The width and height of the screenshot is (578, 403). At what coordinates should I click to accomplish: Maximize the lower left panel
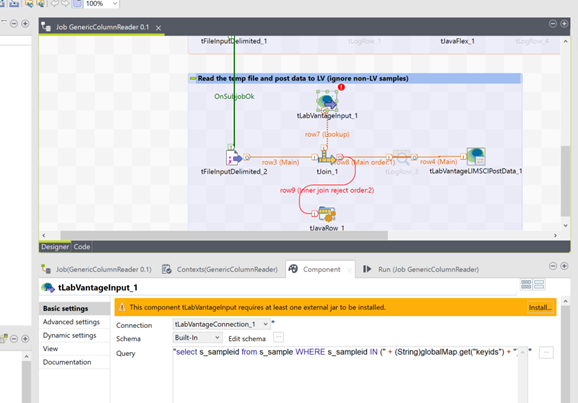coord(25,338)
